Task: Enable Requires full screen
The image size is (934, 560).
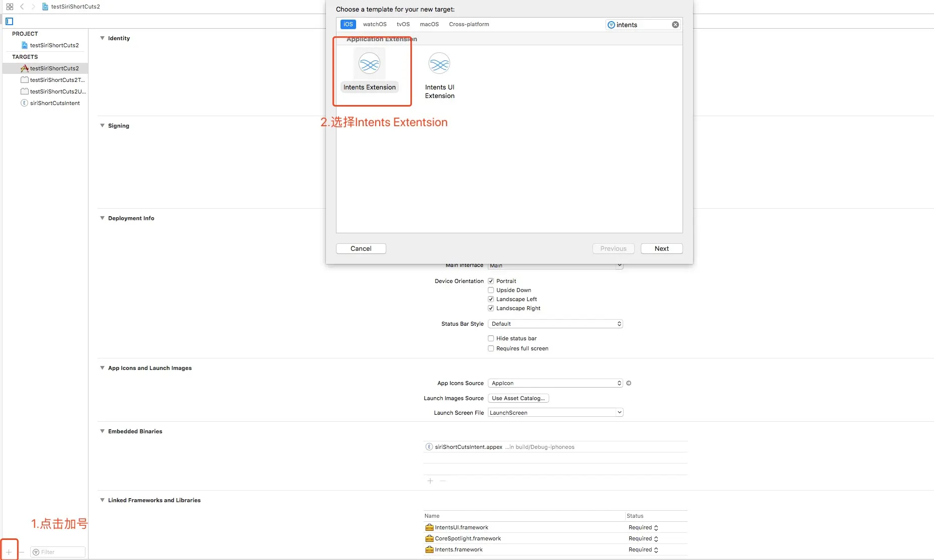Action: pos(491,348)
